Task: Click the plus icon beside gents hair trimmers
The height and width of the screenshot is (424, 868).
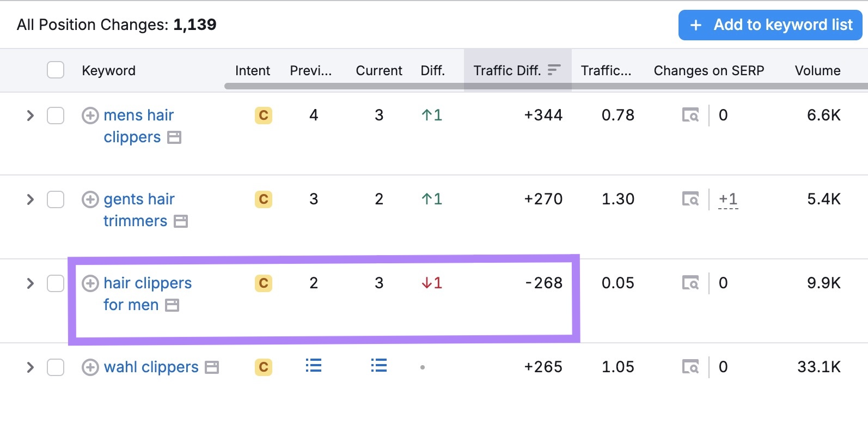Action: 90,199
